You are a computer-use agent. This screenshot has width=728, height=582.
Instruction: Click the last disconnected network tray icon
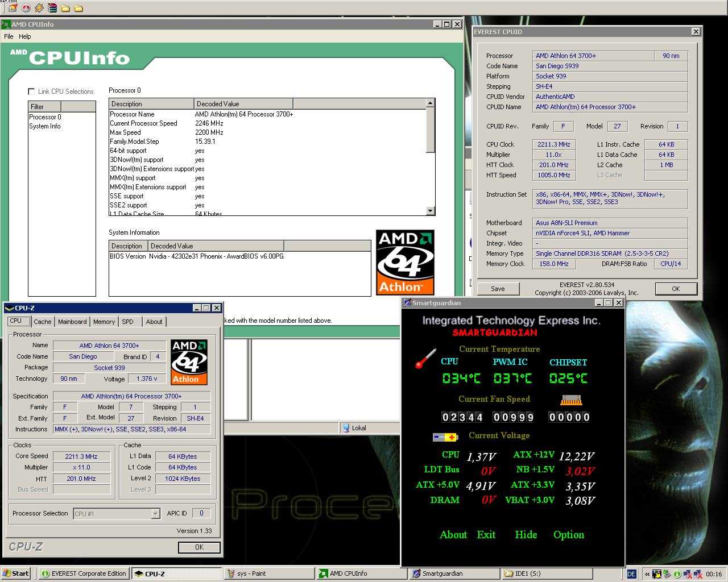click(x=698, y=574)
